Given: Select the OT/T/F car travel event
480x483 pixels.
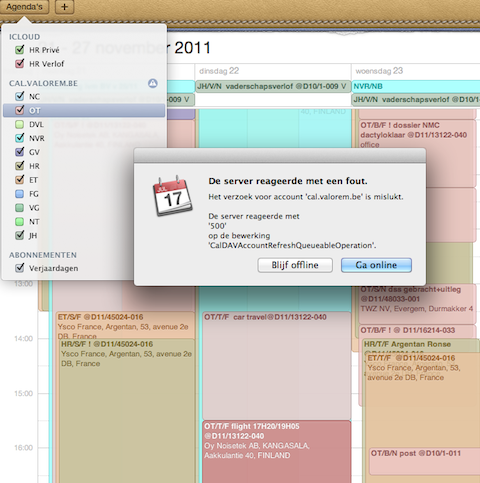Looking at the screenshot, I should click(276, 366).
